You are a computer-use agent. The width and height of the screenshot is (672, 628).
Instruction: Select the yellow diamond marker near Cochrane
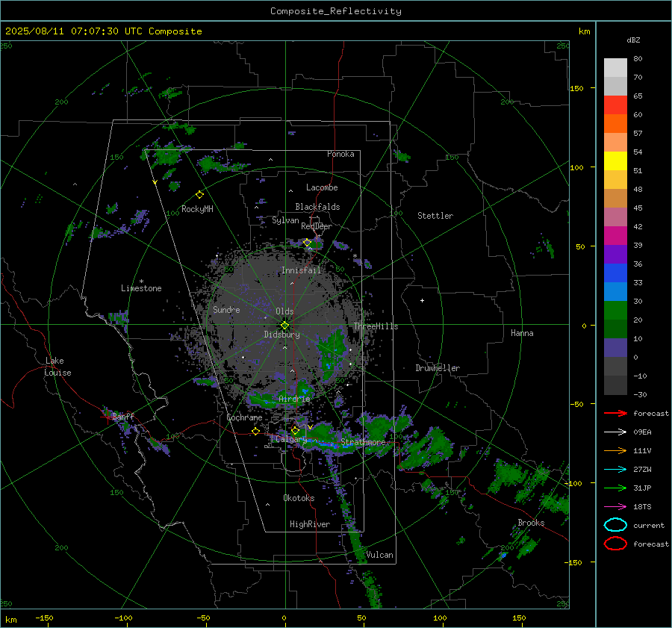click(x=255, y=432)
